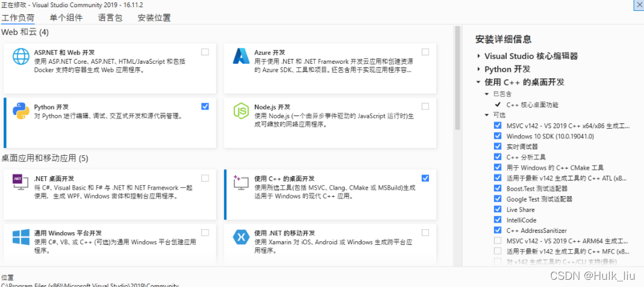The height and width of the screenshot is (287, 644).
Task: Click the Xamarin mobile .NET icon
Action: point(241,236)
